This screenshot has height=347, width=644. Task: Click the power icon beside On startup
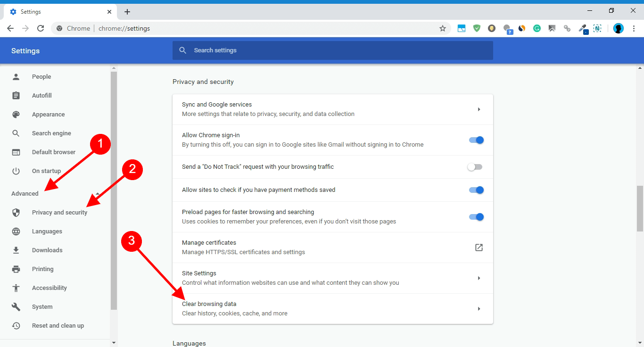tap(16, 171)
